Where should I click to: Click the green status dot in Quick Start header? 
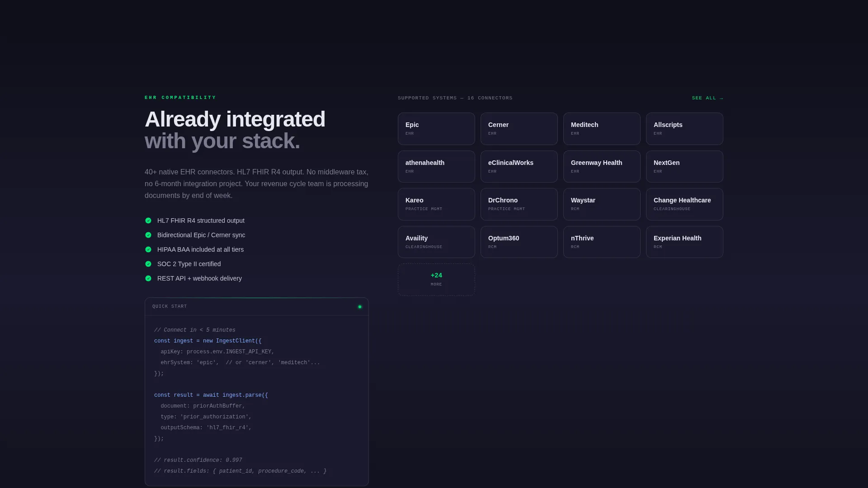(x=360, y=307)
